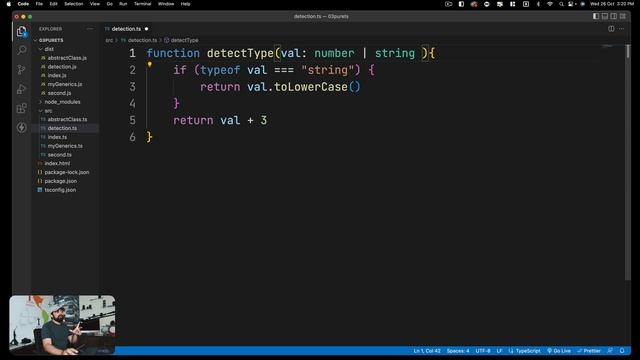Viewport: 640px width, 360px height.
Task: Select the detection.ts editor tab
Action: (x=126, y=29)
